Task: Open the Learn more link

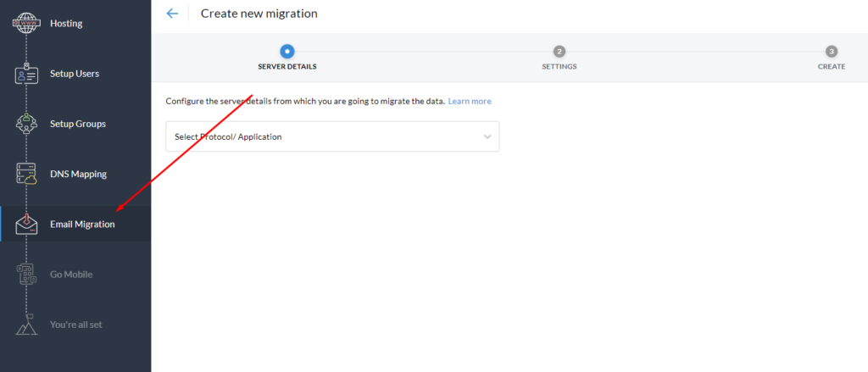Action: 470,102
